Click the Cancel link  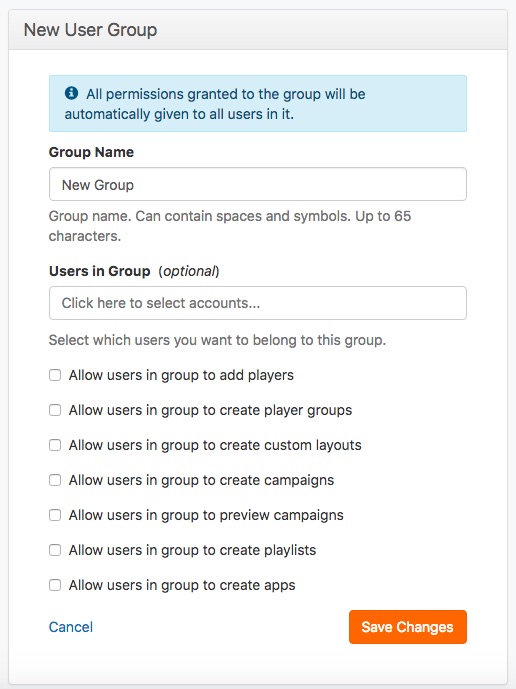(x=71, y=627)
